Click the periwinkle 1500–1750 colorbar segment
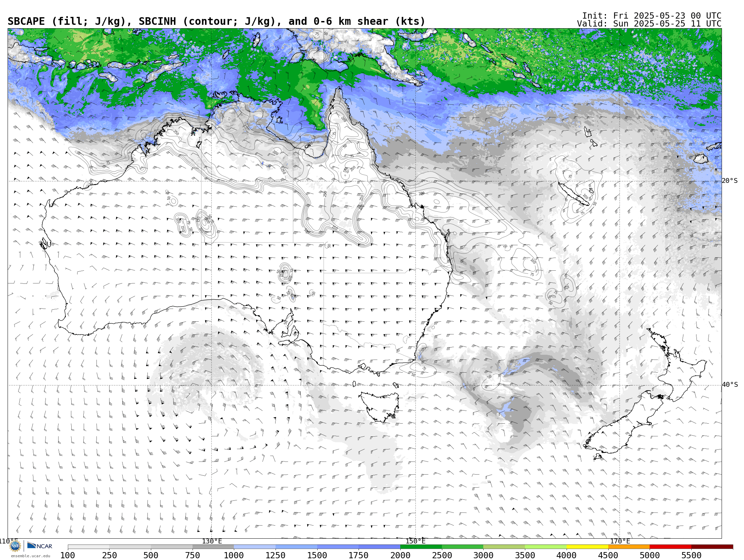Viewport: 744px width, 560px height. [338, 547]
